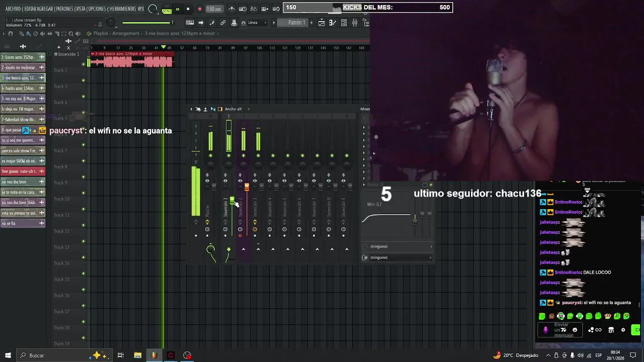The image size is (644, 362).
Task: Toggle mute LED on Inserción 5
Action: tap(288, 155)
